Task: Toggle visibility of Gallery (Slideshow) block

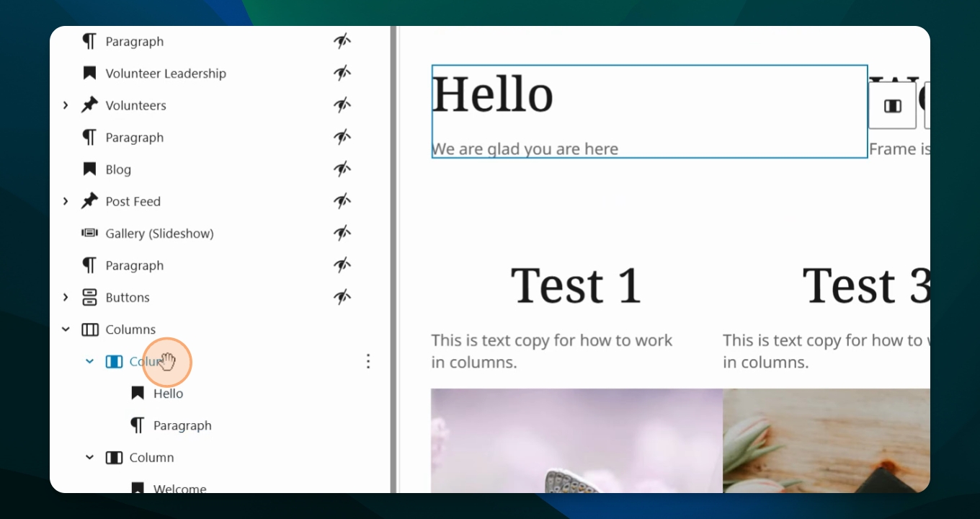Action: (x=342, y=233)
